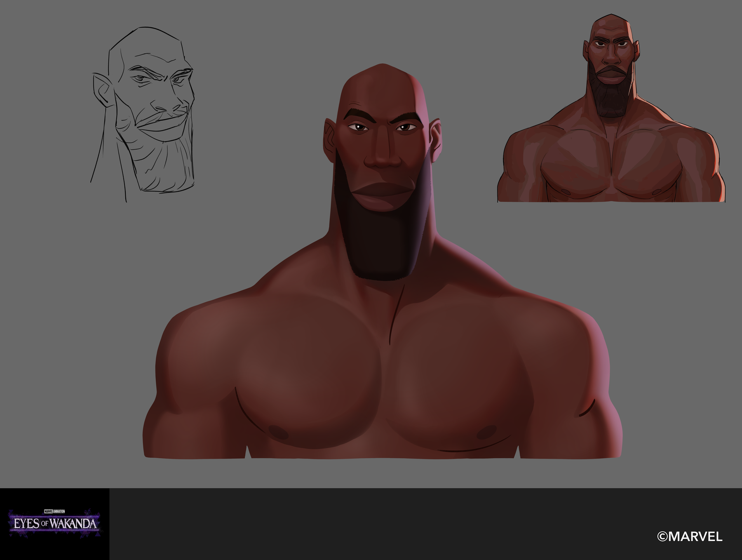Select the line sketch head drawing
Image resolution: width=742 pixels, height=560 pixels.
[x=143, y=114]
